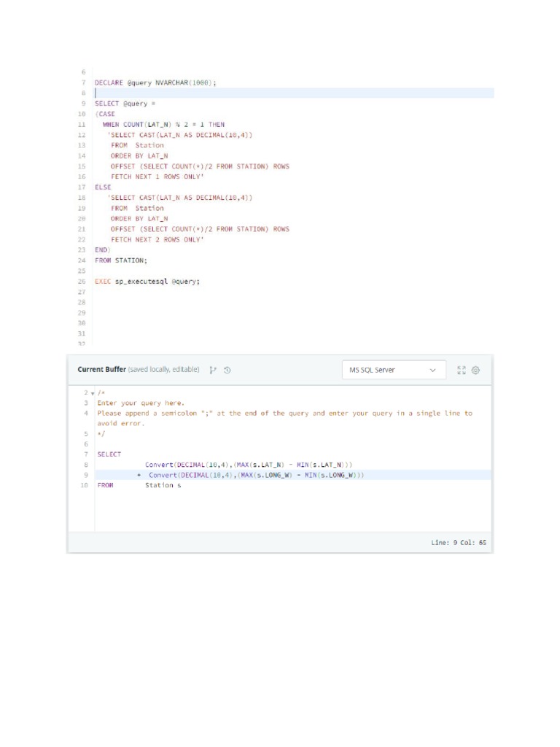Click line number 26 in the gutter

coord(81,281)
